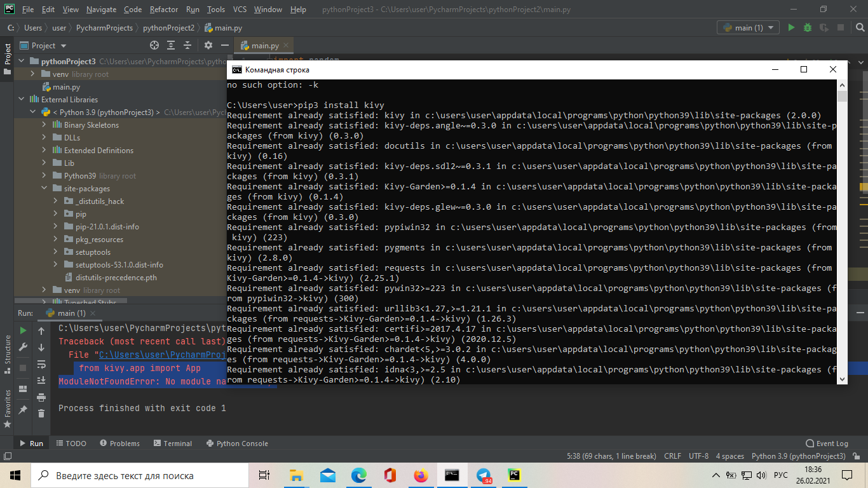
Task: Open the Project view selector dropdown
Action: 43,46
